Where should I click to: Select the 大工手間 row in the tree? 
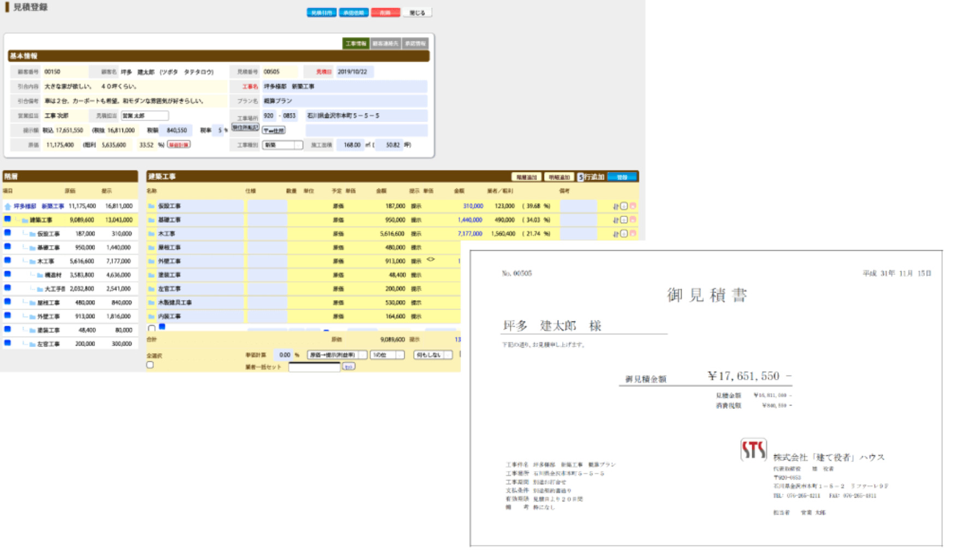(69, 289)
